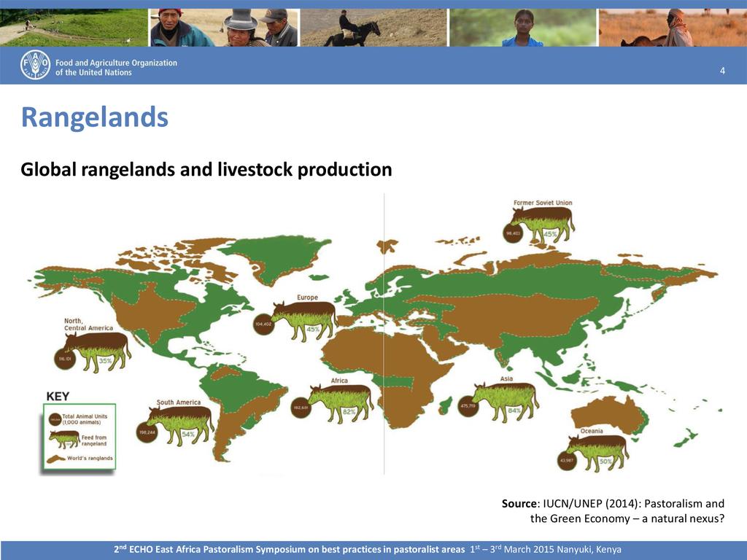Viewport: 747px width, 560px height.
Task: Click the Food and Agriculture Organization name text
Action: pos(116,67)
